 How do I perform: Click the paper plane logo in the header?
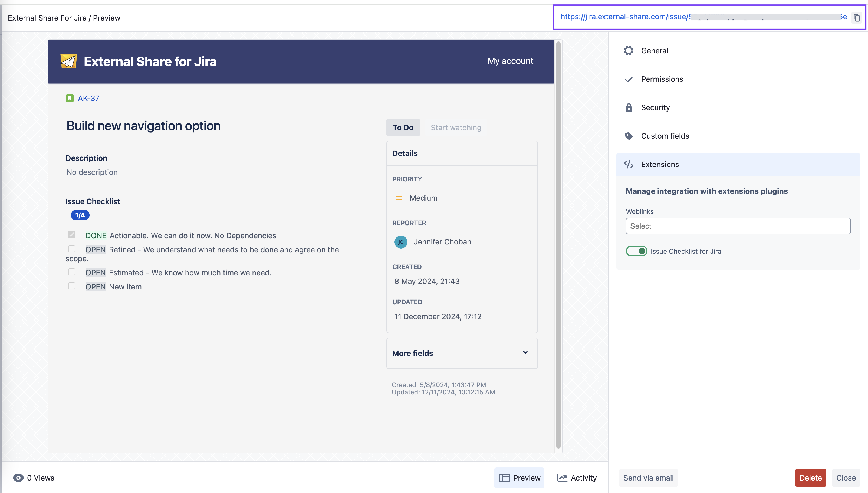point(69,61)
